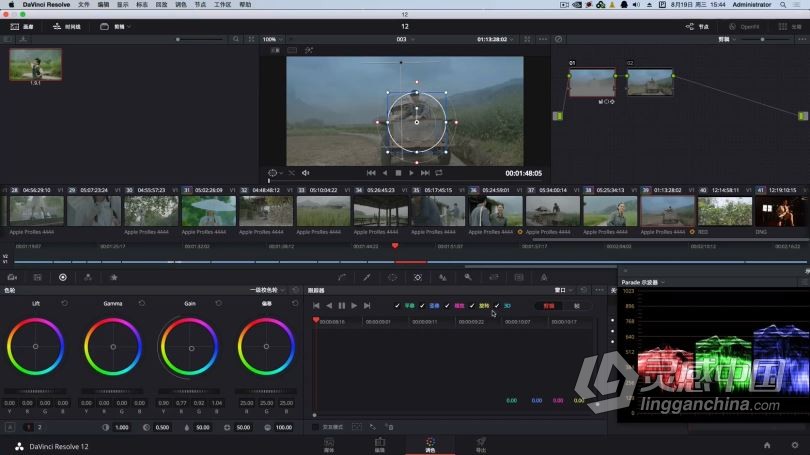
Task: Open the viewer zoom 100% dropdown
Action: tap(272, 39)
